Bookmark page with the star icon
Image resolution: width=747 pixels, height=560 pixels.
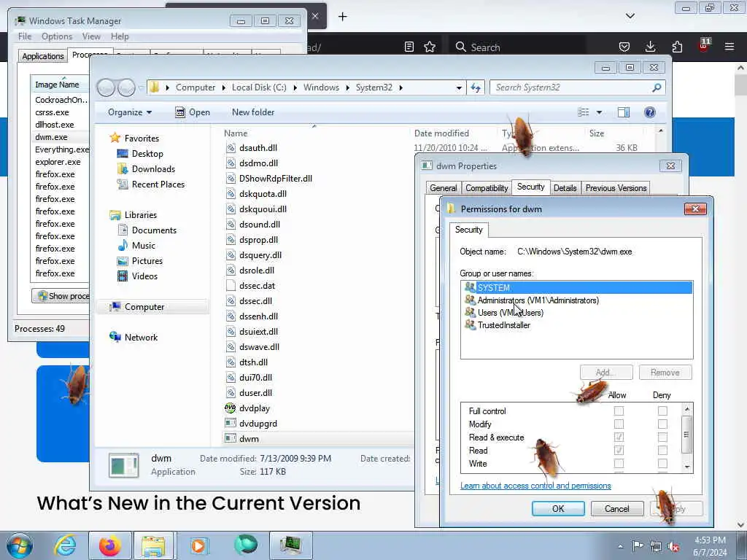pyautogui.click(x=430, y=47)
